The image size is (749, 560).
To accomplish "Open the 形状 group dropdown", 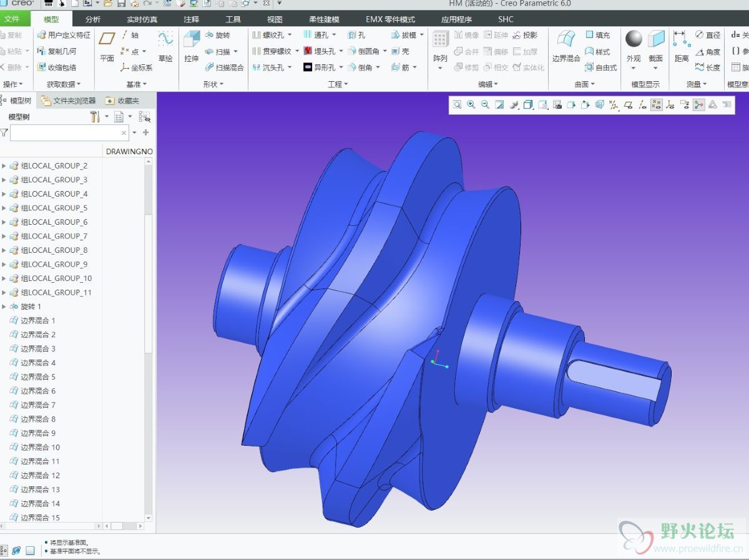I will 213,84.
